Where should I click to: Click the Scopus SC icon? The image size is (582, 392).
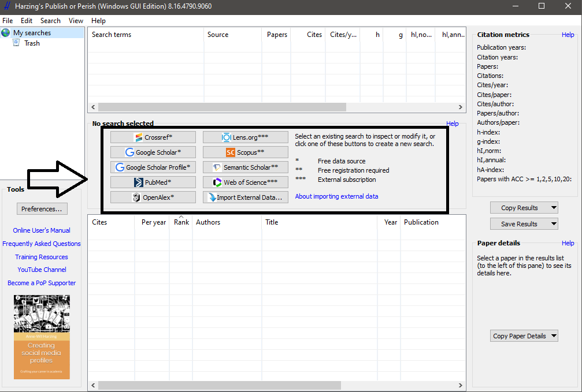pyautogui.click(x=231, y=152)
